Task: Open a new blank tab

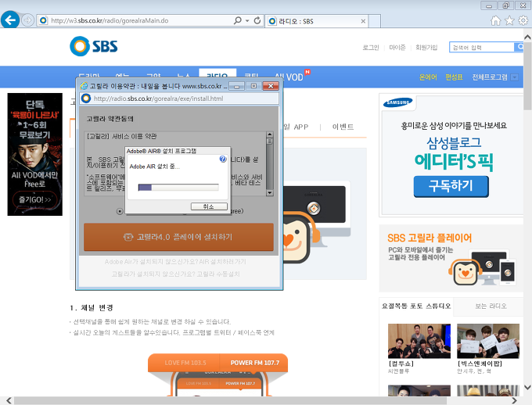Action: (374, 21)
